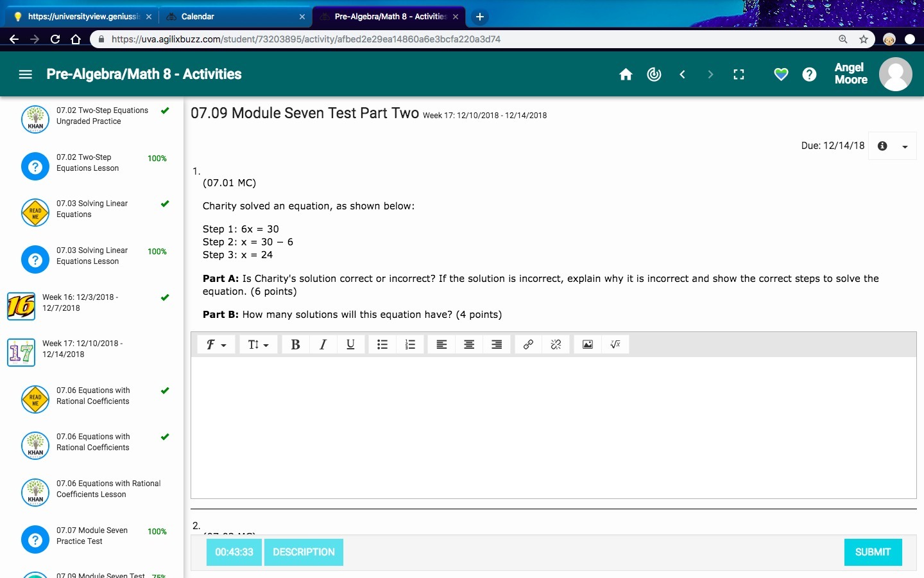Open the font size dropdown
This screenshot has width=924, height=578.
pos(258,345)
